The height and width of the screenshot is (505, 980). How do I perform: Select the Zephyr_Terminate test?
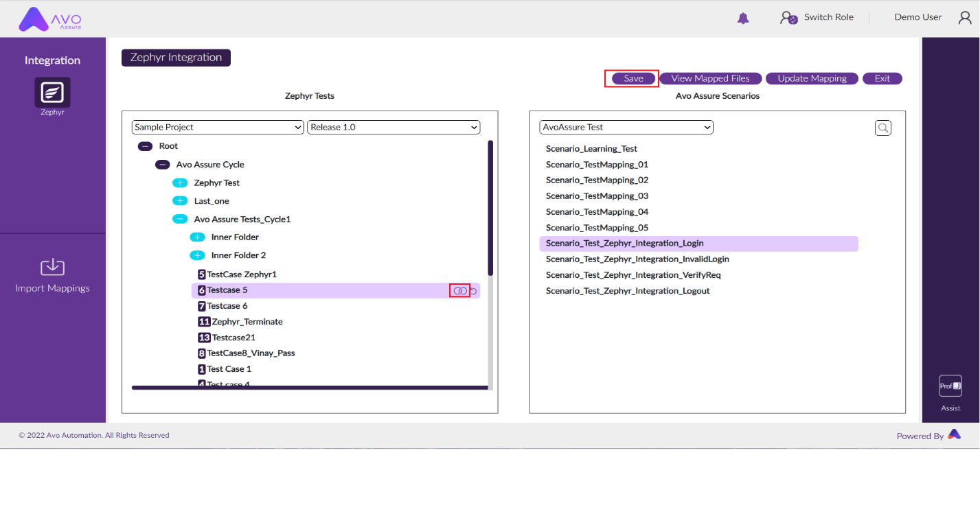[247, 322]
